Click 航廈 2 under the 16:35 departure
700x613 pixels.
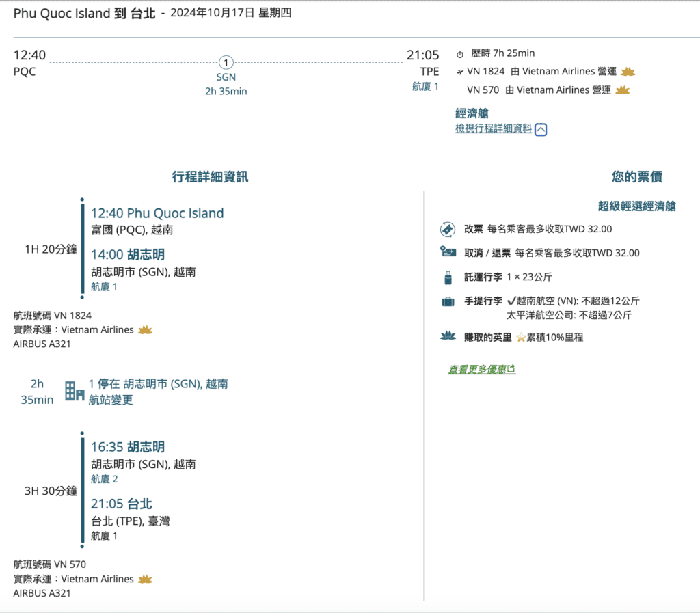click(x=105, y=479)
